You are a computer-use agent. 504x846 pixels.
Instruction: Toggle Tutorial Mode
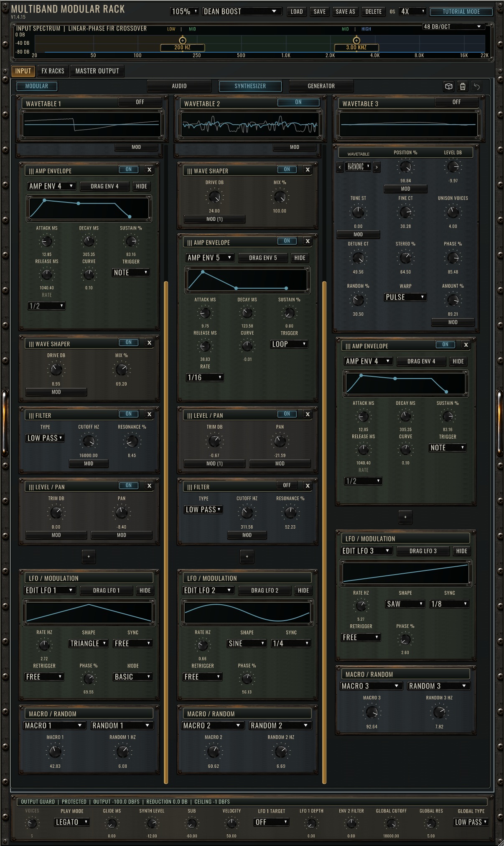[461, 12]
